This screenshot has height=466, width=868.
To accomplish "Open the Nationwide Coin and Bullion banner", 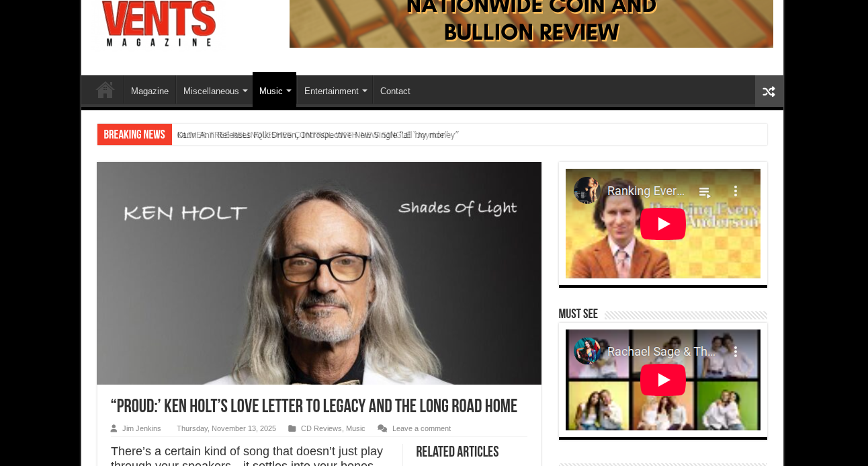I will [x=531, y=24].
